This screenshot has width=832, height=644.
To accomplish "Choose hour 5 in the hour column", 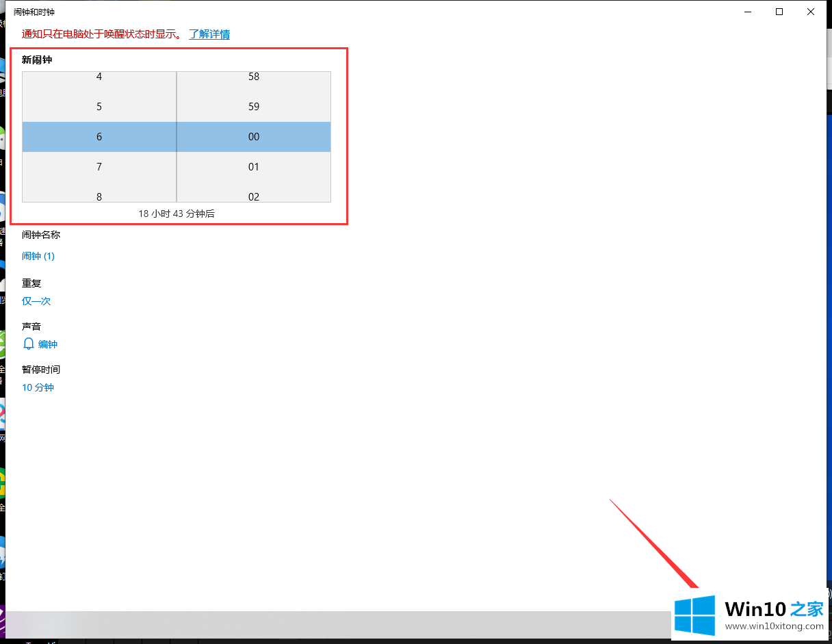I will click(x=99, y=107).
